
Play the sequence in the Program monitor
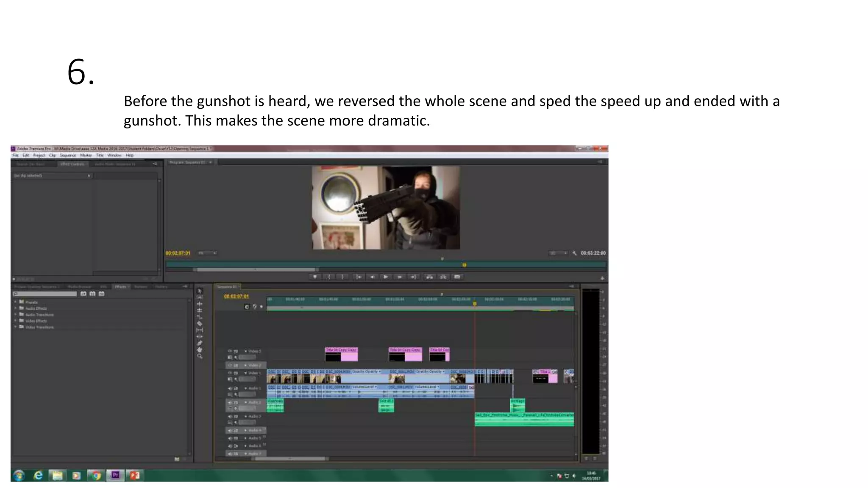386,277
